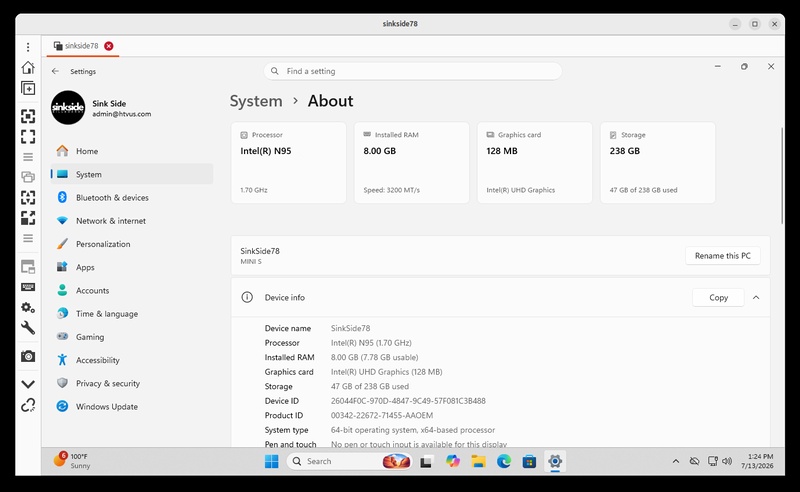The image size is (800, 492).
Task: Open File Explorer from the taskbar
Action: click(x=478, y=461)
